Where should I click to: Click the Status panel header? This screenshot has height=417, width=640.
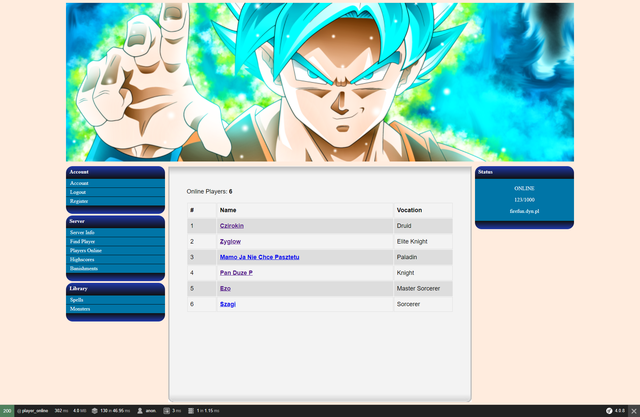point(524,172)
